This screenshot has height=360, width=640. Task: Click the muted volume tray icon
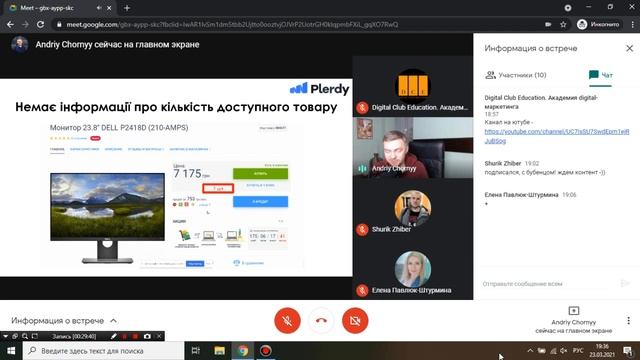[x=564, y=351]
